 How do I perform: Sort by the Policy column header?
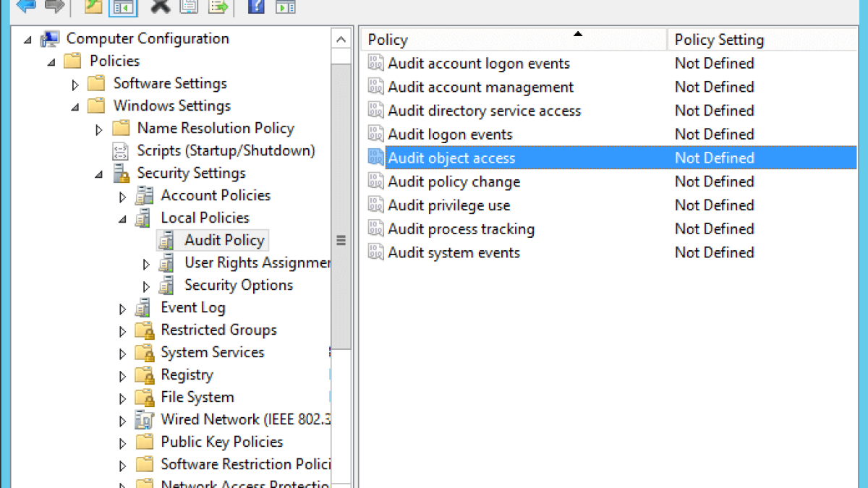514,40
